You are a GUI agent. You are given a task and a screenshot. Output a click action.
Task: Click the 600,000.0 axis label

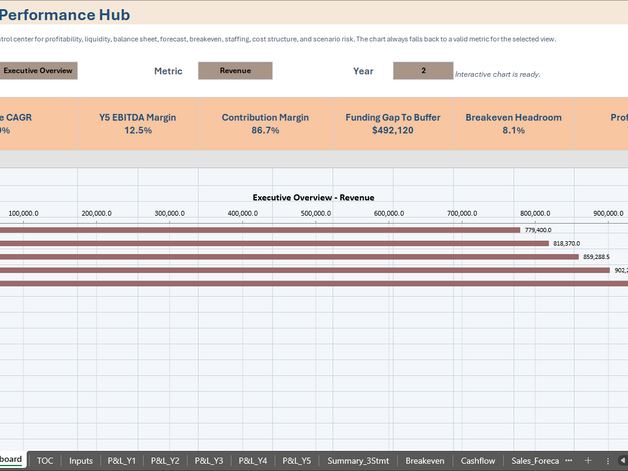pyautogui.click(x=389, y=213)
